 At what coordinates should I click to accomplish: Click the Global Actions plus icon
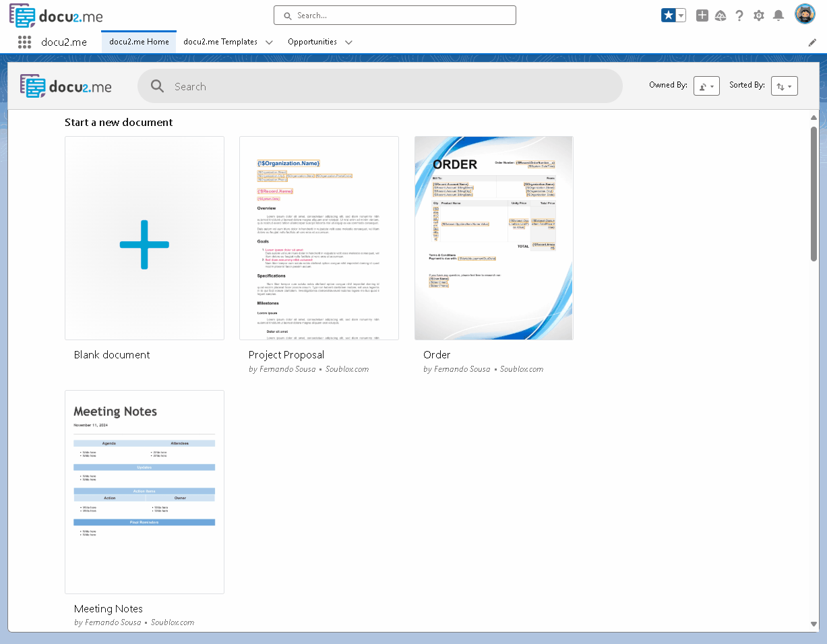click(x=702, y=15)
